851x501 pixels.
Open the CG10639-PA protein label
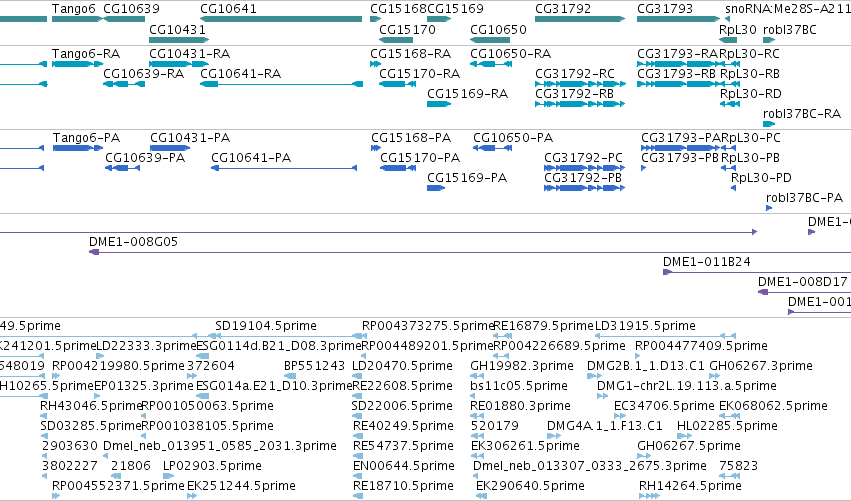(145, 158)
